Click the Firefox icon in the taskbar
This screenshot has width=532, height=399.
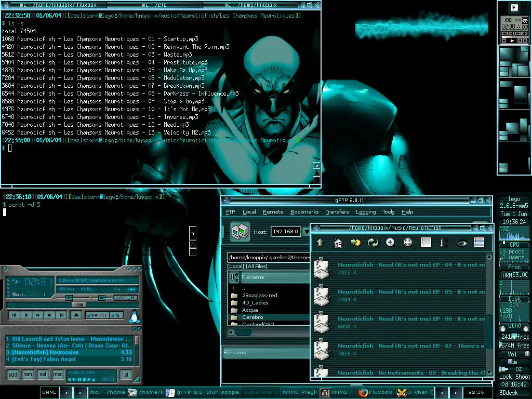coord(363,393)
